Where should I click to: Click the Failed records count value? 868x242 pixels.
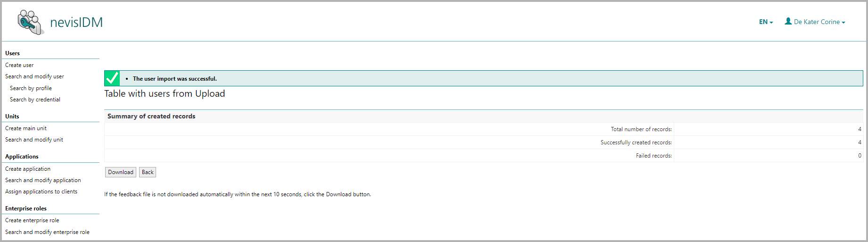coord(859,156)
